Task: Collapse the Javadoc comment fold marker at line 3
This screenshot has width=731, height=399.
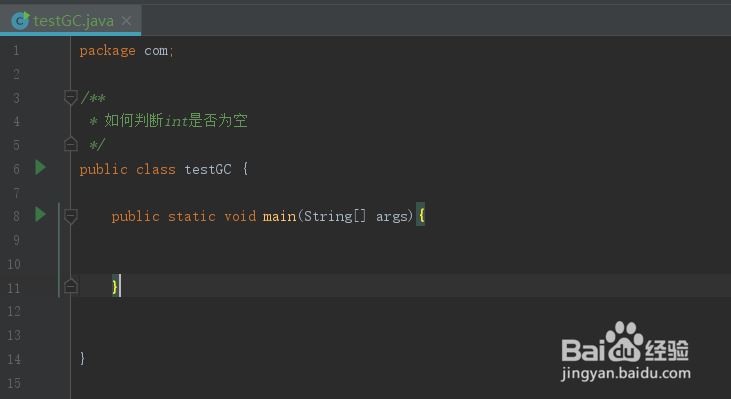Action: point(70,98)
